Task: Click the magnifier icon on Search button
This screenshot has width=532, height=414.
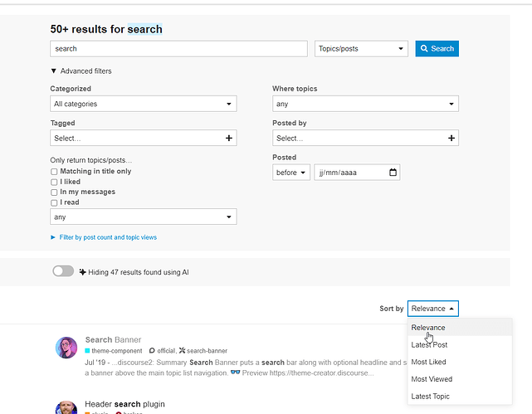Action: [x=424, y=48]
